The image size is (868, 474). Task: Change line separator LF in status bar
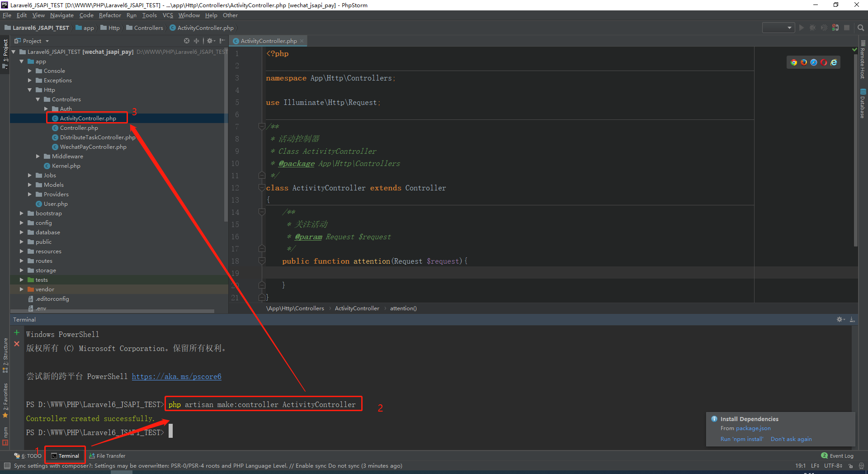(x=815, y=465)
